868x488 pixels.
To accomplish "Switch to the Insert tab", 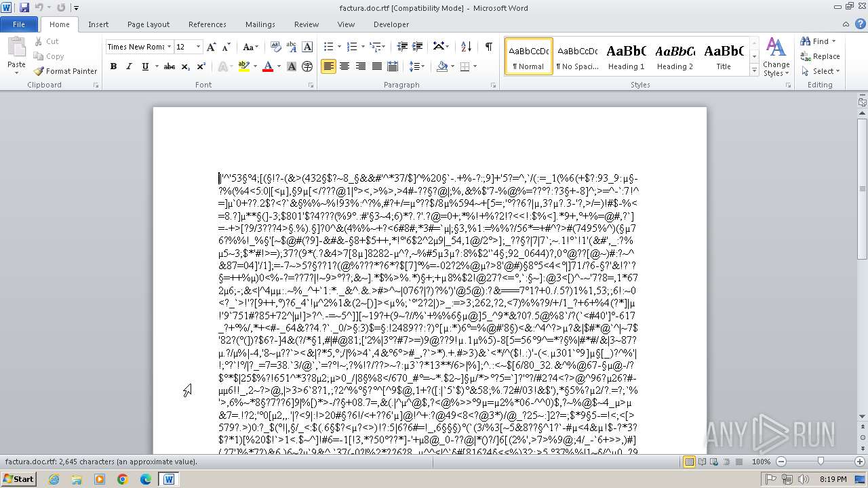I will pos(98,24).
